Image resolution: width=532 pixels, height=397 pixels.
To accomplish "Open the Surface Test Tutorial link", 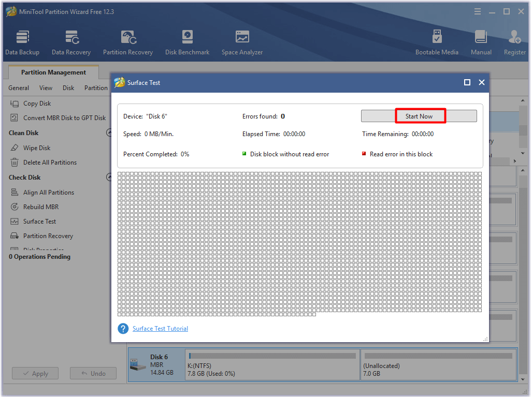I will pyautogui.click(x=160, y=329).
